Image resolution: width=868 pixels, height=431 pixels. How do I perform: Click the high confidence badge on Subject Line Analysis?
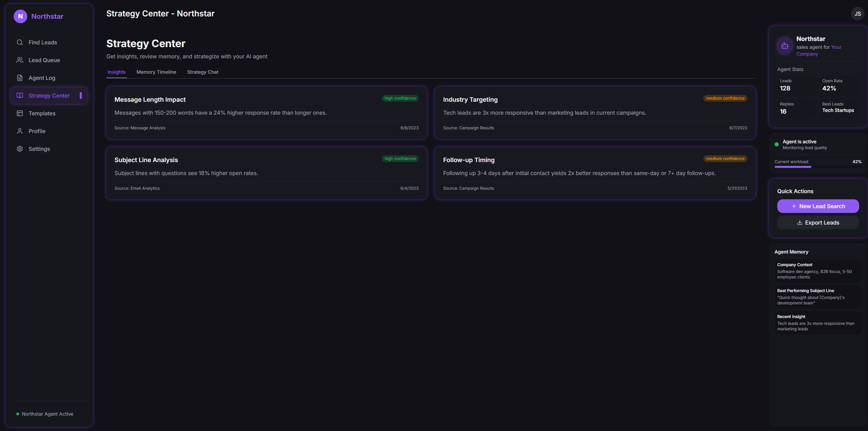coord(400,159)
